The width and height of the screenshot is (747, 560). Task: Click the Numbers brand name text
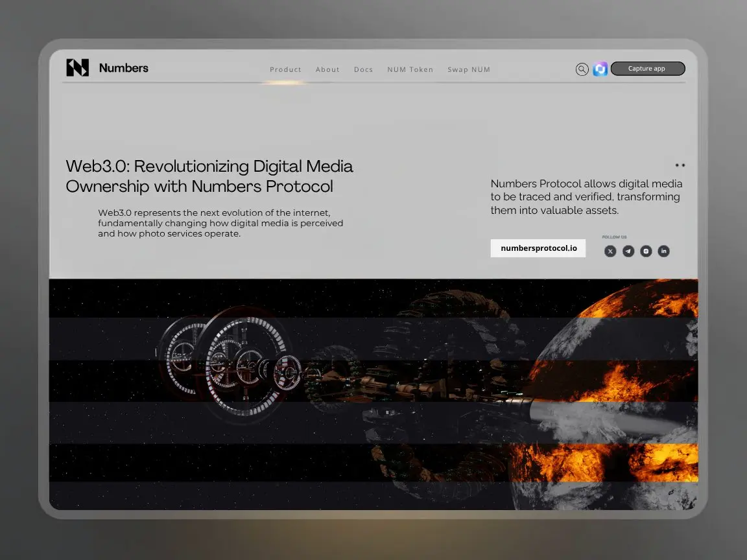coord(123,68)
